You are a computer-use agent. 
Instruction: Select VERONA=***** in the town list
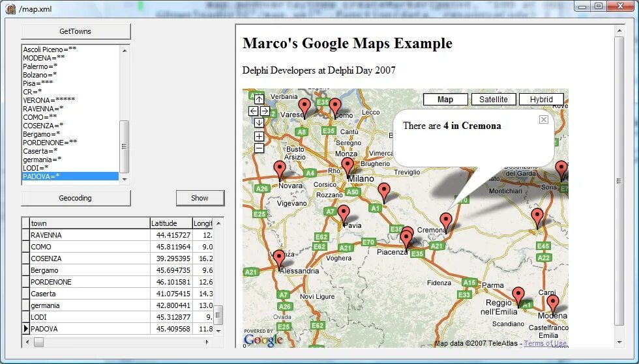click(70, 100)
